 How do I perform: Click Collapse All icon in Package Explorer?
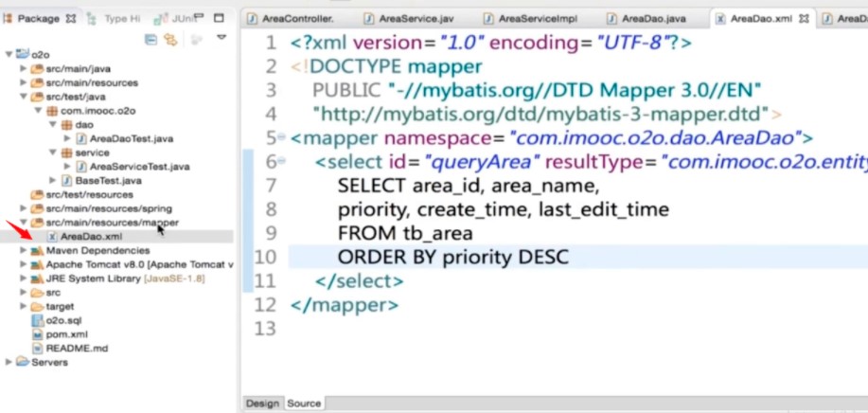click(151, 39)
